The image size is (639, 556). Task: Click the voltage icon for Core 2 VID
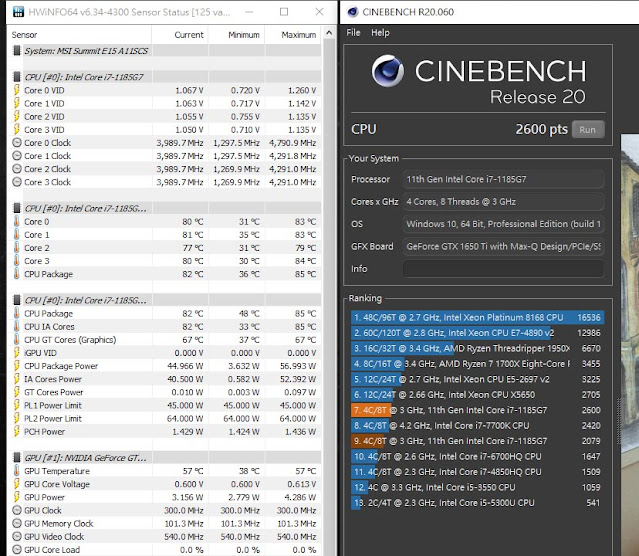coord(17,116)
